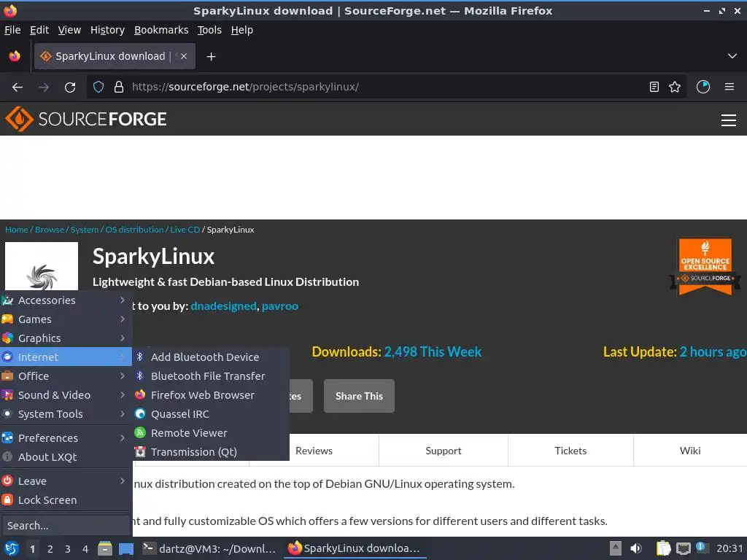Launch Firefox Web Browser from menu
Viewport: 747px width, 560px height.
coord(211,395)
